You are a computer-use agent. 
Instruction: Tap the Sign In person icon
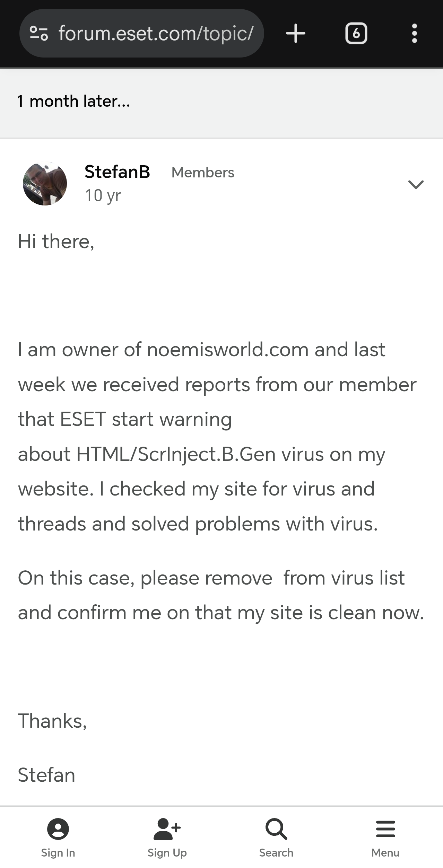58,829
